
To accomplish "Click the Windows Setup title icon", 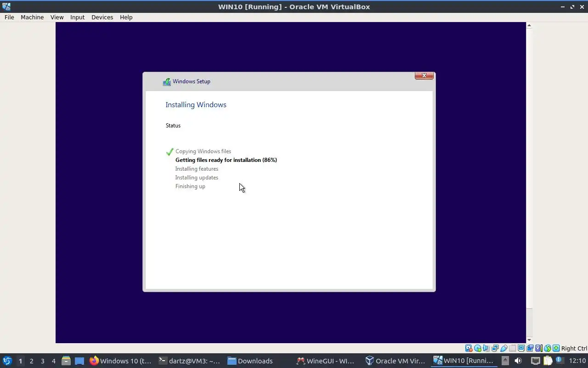I will click(x=167, y=81).
